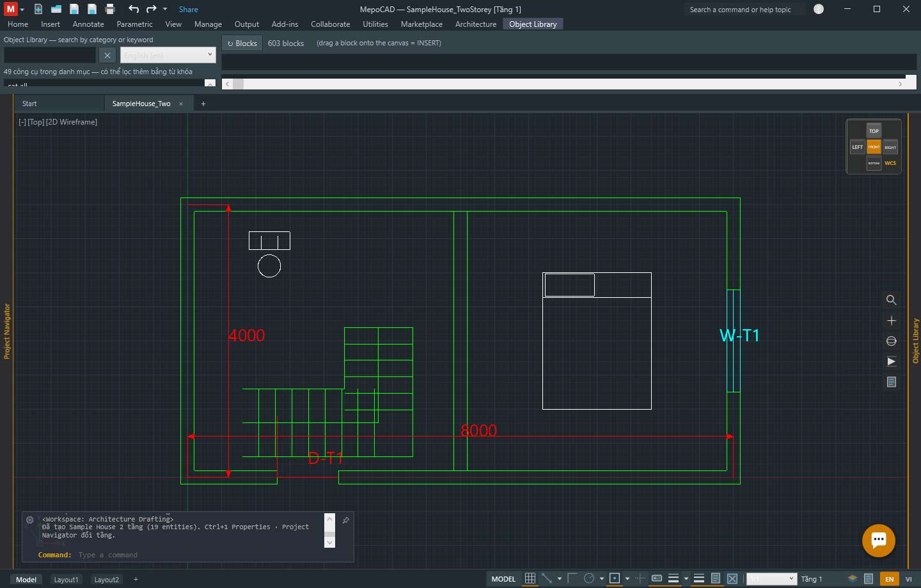This screenshot has width=921, height=588.
Task: Toggle object snap in status bar
Action: [615, 578]
